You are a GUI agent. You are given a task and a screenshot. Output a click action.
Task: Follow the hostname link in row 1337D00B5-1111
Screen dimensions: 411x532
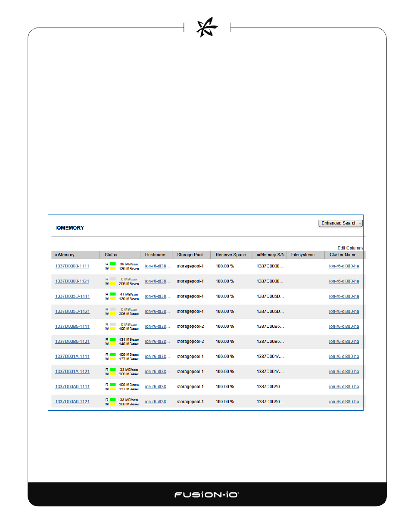click(157, 327)
